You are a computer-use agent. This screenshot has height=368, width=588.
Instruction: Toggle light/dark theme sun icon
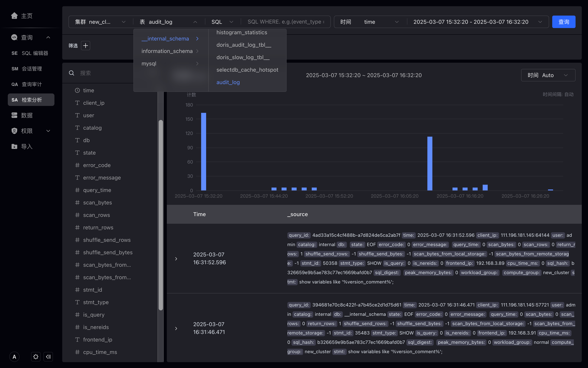(36, 357)
